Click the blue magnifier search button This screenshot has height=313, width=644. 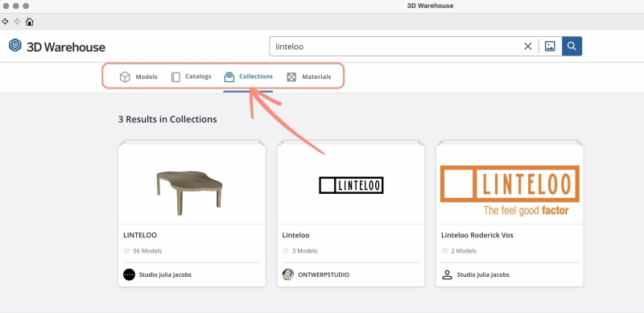(572, 47)
